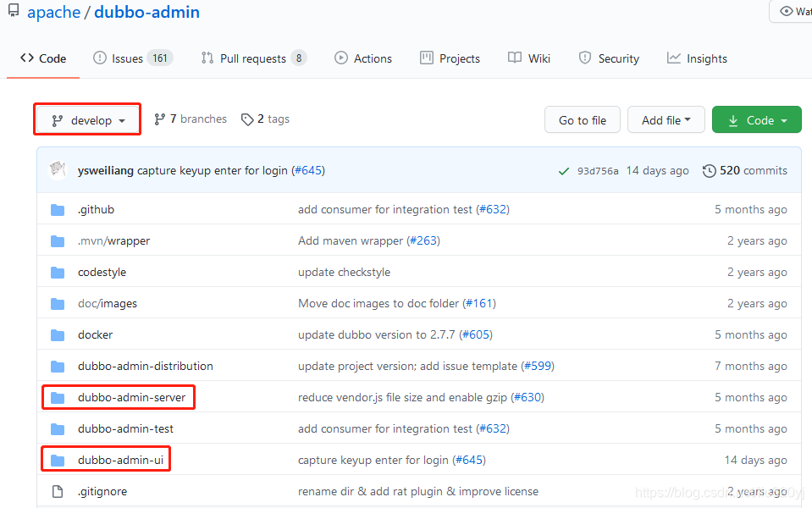Open 'reduce vendor.js file size' commit message
This screenshot has height=508, width=812.
pos(403,397)
